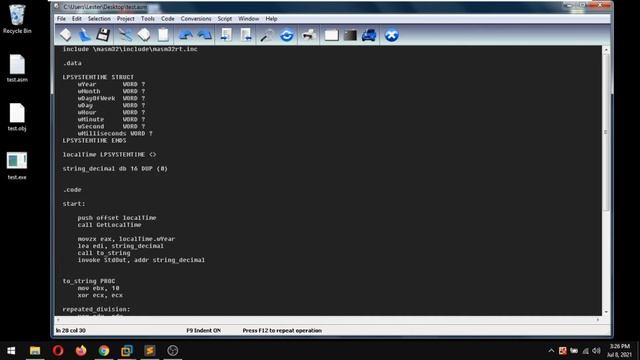Click the New file toolbar icon
The height and width of the screenshot is (360, 640).
(x=66, y=35)
